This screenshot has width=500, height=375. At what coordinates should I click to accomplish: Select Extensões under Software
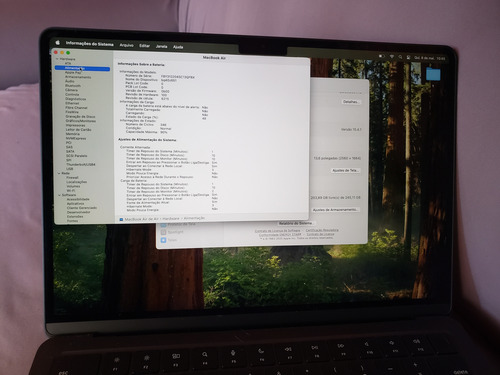tap(75, 217)
